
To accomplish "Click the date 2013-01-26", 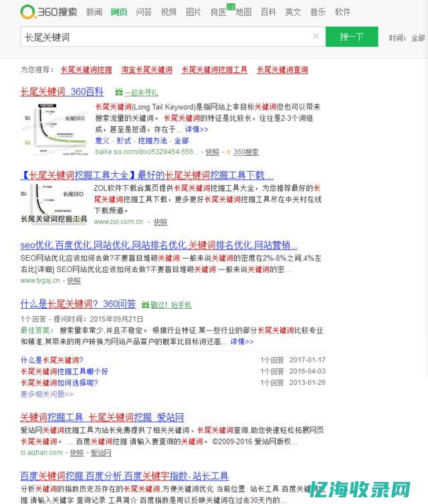I will 308,382.
